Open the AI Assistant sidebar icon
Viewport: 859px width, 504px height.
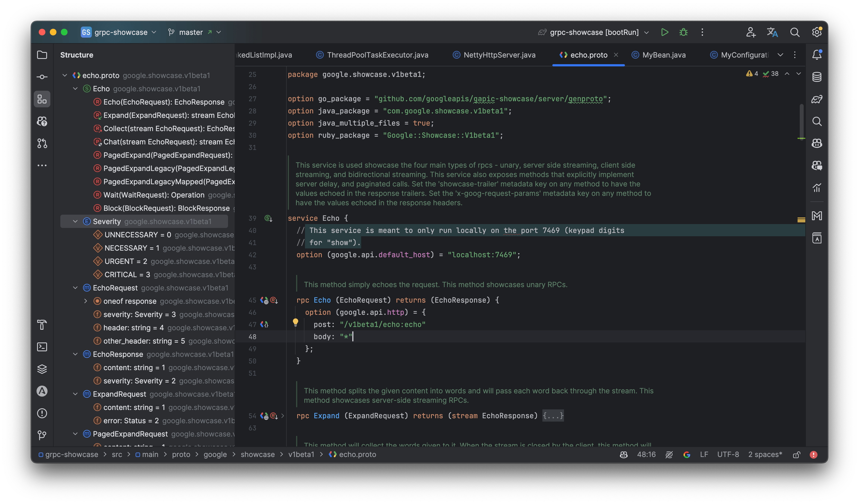click(x=42, y=391)
